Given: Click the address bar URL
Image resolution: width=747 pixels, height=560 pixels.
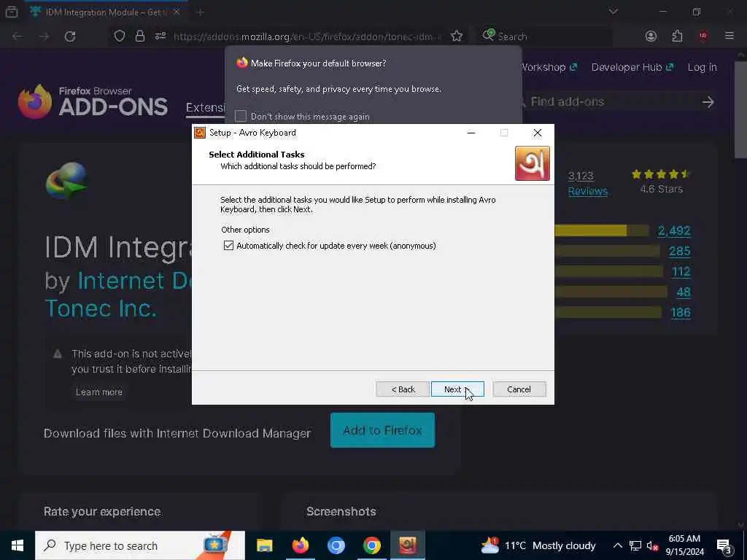Looking at the screenshot, I should [x=307, y=36].
